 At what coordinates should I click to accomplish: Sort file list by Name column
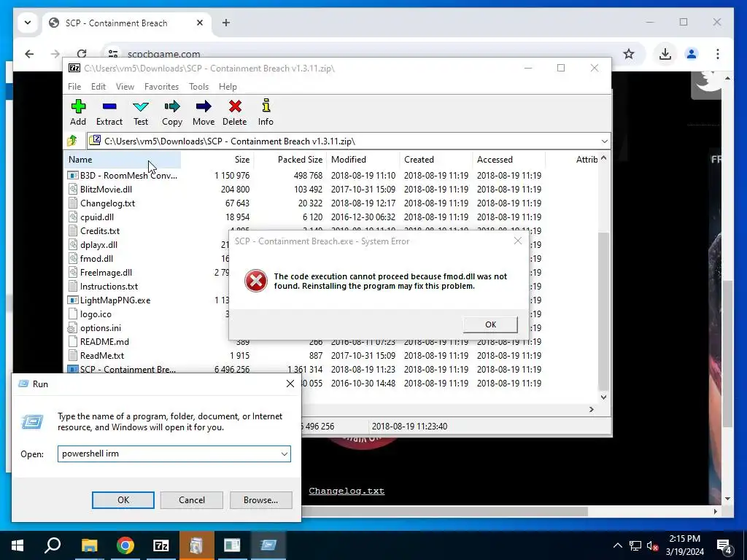coord(123,160)
